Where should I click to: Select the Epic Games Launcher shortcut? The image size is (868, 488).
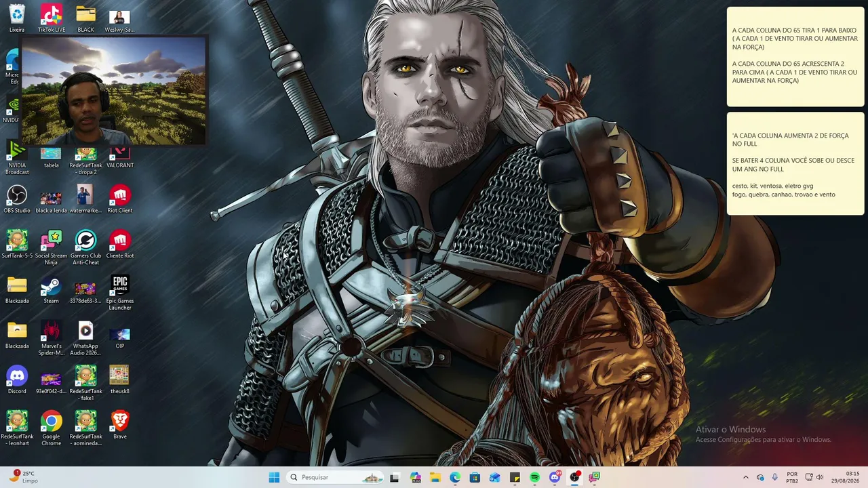(x=119, y=293)
